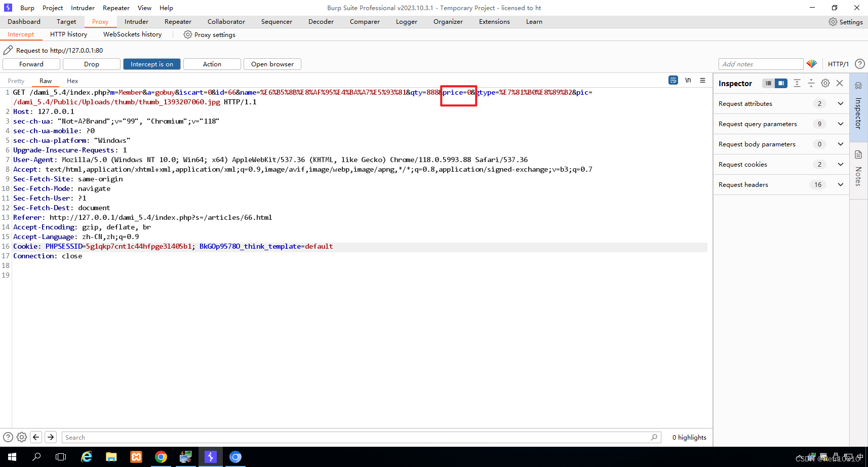
Task: Click the edit pencil icon beside Request to
Action: click(x=8, y=50)
